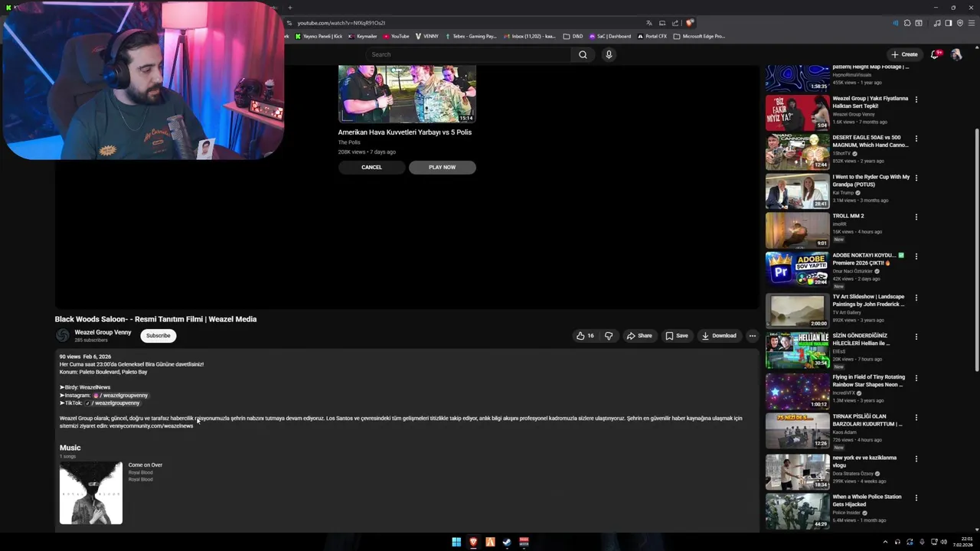The height and width of the screenshot is (551, 980).
Task: Open When a Whole Police Station thumbnail
Action: [797, 510]
